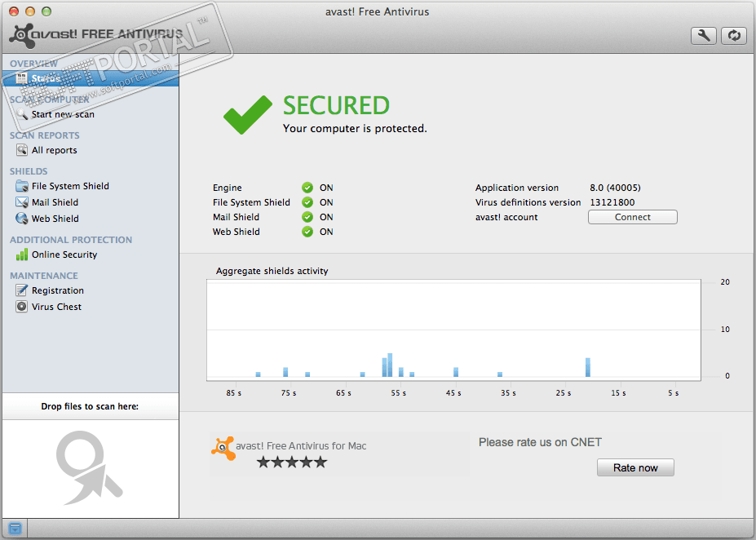Click the avast! logo in header
The image size is (756, 540).
pyautogui.click(x=95, y=35)
